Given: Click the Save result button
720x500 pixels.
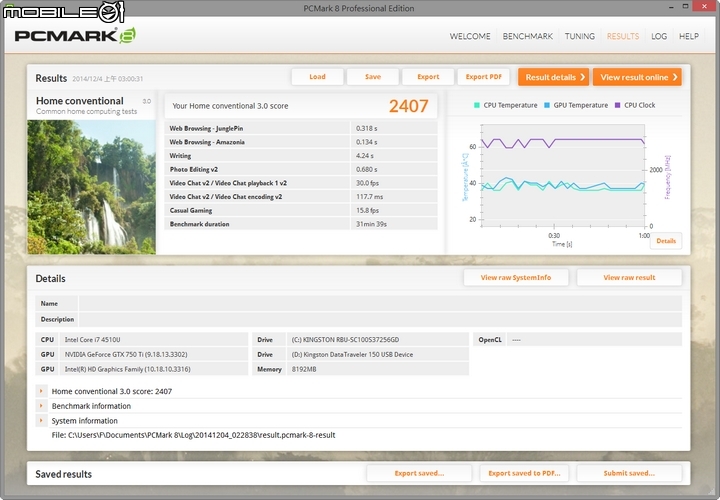Looking at the screenshot, I should pyautogui.click(x=373, y=77).
